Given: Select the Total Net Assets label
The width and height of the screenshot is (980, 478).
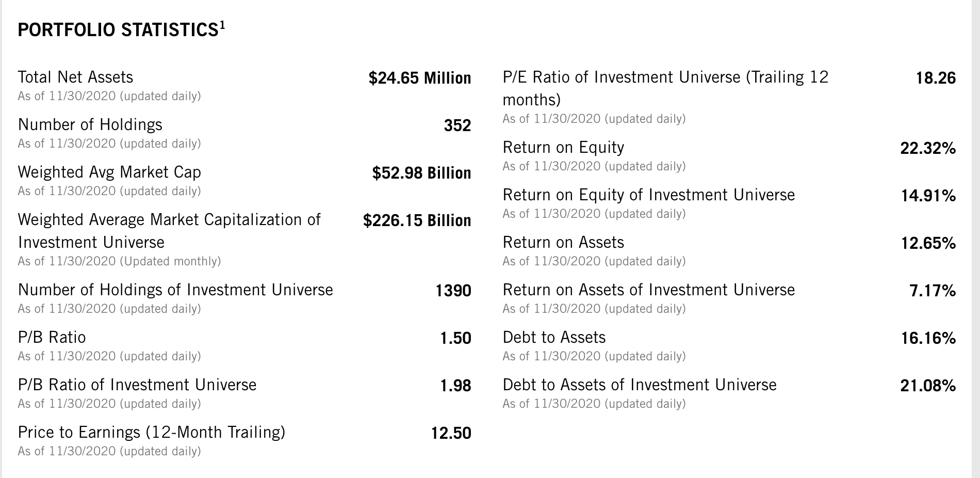Looking at the screenshot, I should [x=75, y=77].
